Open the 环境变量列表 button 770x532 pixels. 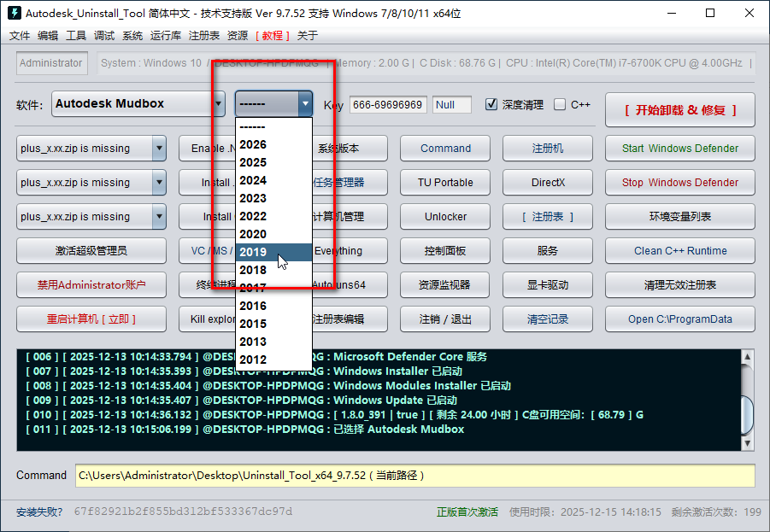(x=680, y=216)
